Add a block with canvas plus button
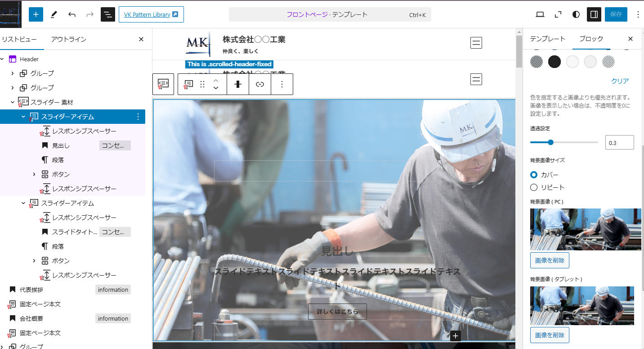 (456, 336)
